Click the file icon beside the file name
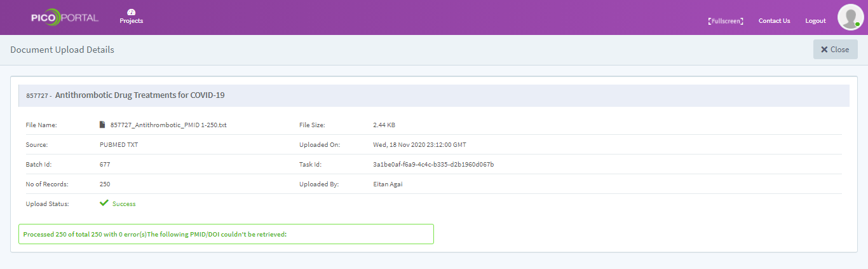This screenshot has height=269, width=868. [x=102, y=125]
